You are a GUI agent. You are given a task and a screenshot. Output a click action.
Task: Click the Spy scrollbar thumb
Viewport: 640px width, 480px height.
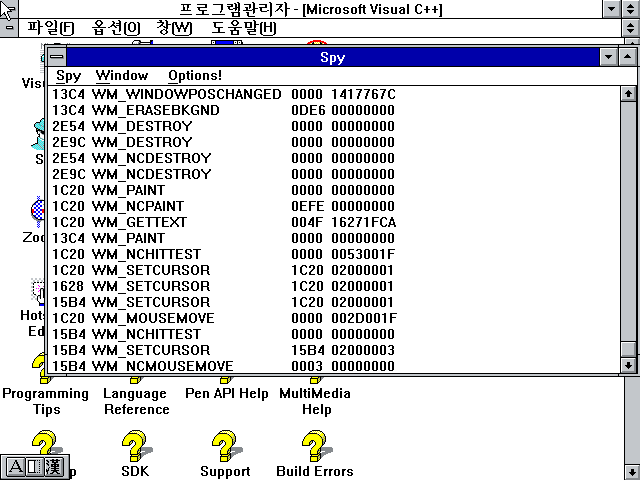(x=628, y=349)
